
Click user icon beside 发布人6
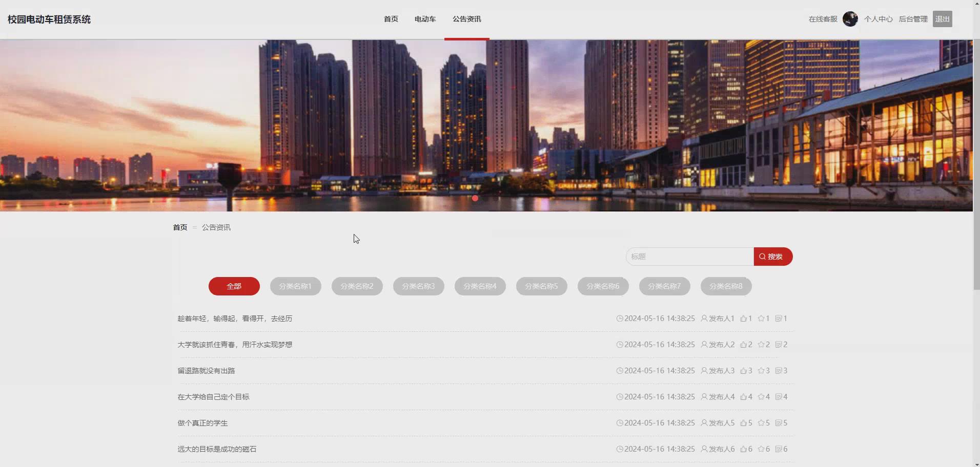(704, 449)
